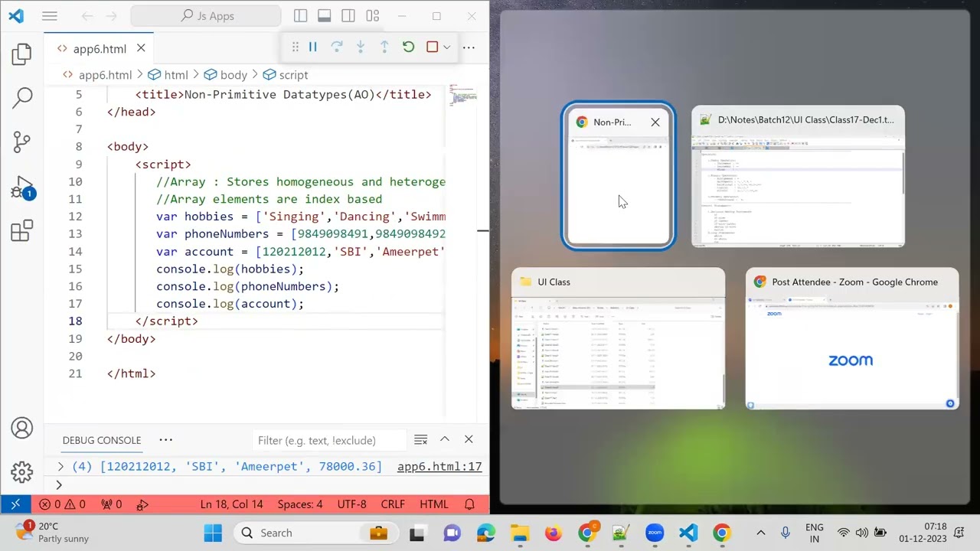The width and height of the screenshot is (980, 551).
Task: Open the Source Control view
Action: [22, 142]
